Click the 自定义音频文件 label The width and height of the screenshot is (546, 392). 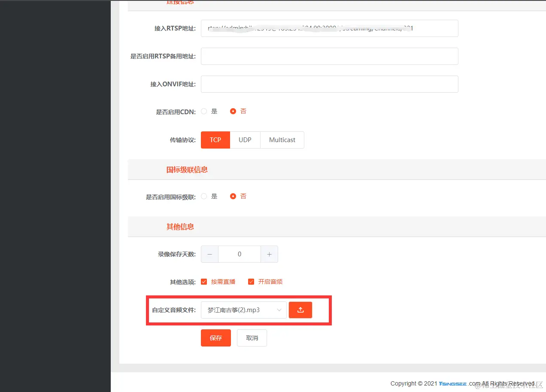[174, 310]
